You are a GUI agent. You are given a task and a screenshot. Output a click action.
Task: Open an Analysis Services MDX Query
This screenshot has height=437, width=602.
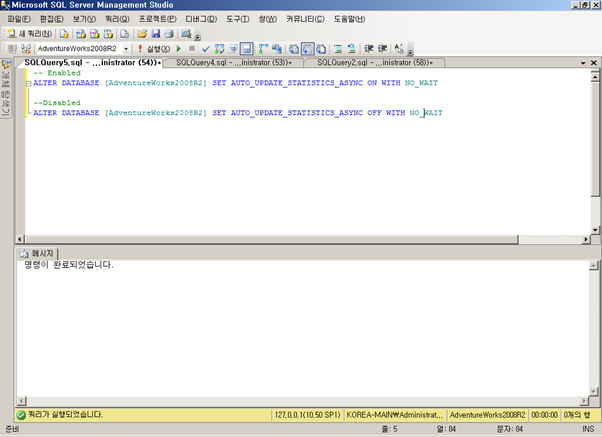pyautogui.click(x=81, y=34)
